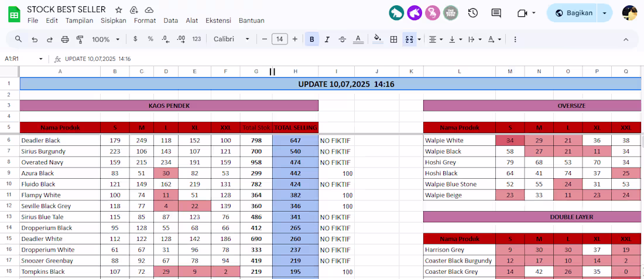Open the borders tool

click(x=393, y=39)
